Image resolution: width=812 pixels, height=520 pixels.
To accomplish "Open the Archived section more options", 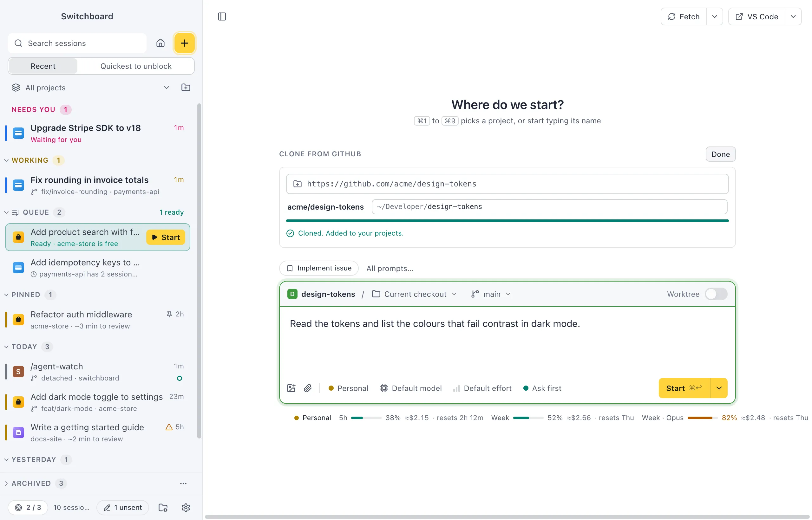I will tap(183, 483).
